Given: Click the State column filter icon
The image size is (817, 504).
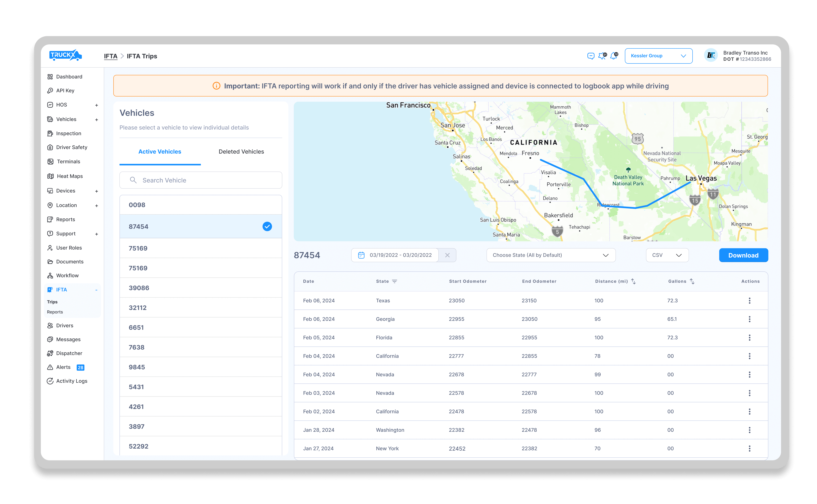Looking at the screenshot, I should 394,281.
